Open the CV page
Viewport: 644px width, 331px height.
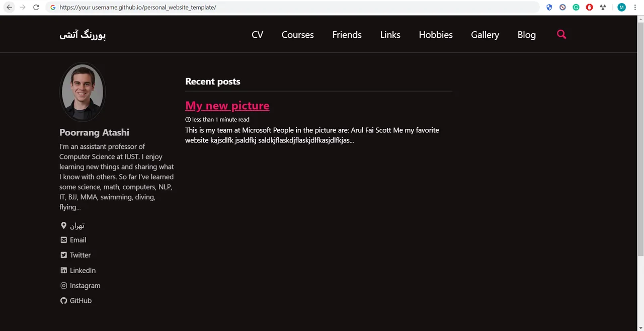[258, 35]
